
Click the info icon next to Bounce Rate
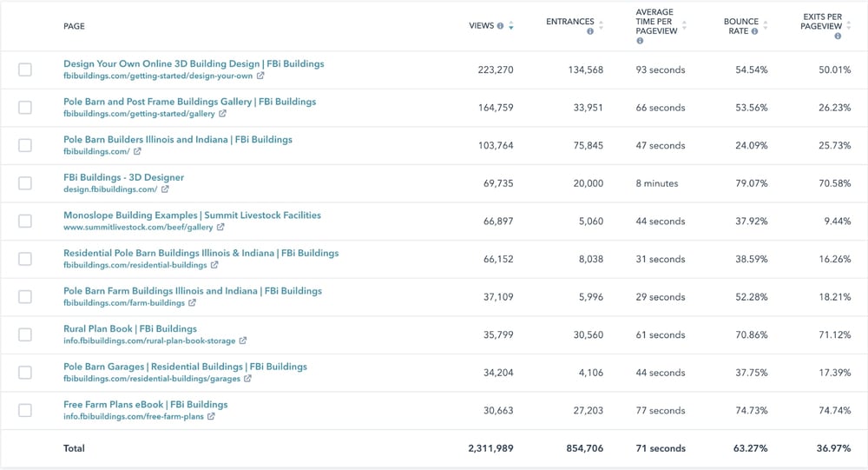(754, 31)
